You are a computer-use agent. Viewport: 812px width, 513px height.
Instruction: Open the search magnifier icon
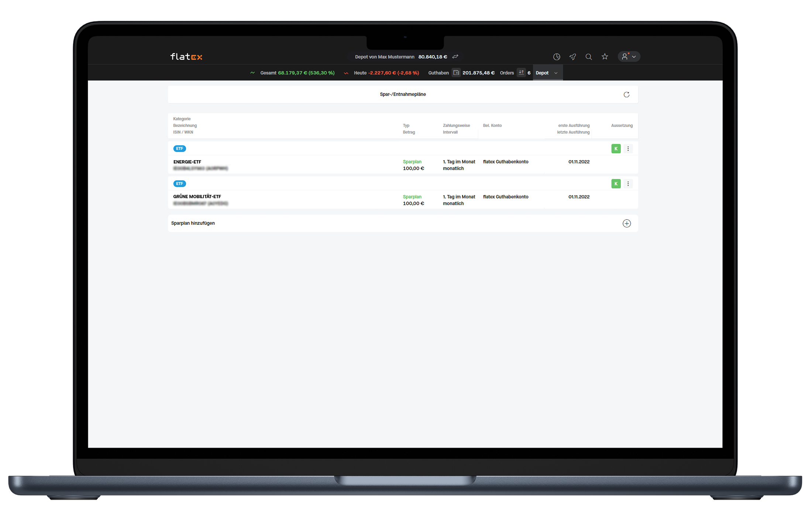pos(589,56)
